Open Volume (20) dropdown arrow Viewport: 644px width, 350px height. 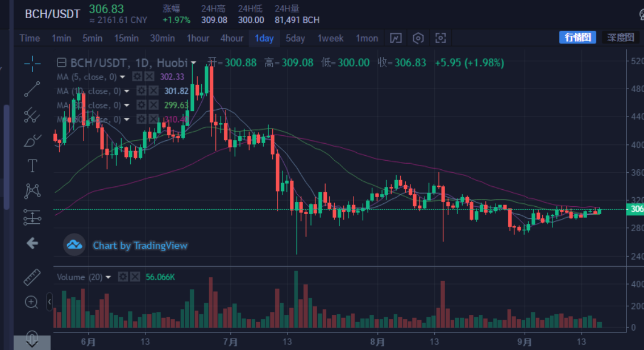tap(109, 277)
